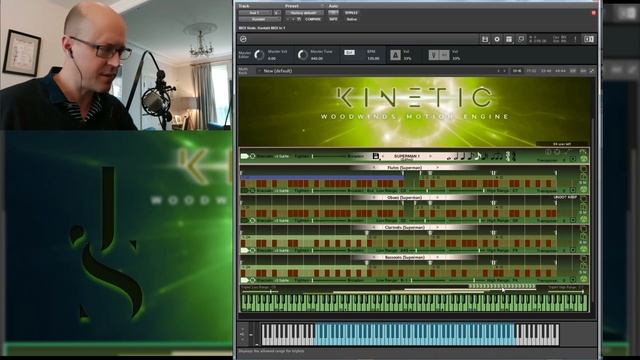
Task: Toggle the rack view layout icon
Action: pyautogui.click(x=509, y=39)
